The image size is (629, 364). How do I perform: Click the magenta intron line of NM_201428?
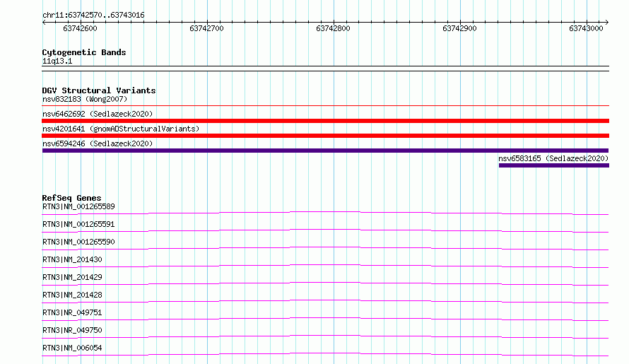coord(325,300)
